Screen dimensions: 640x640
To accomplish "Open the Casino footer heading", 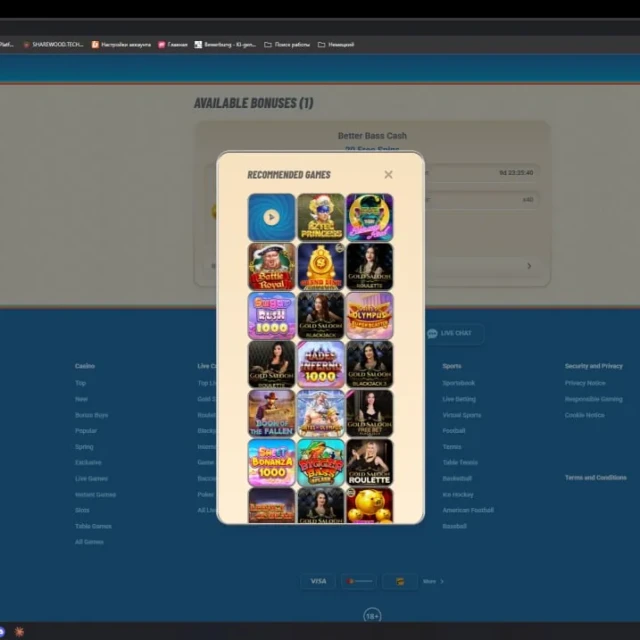I will point(85,366).
